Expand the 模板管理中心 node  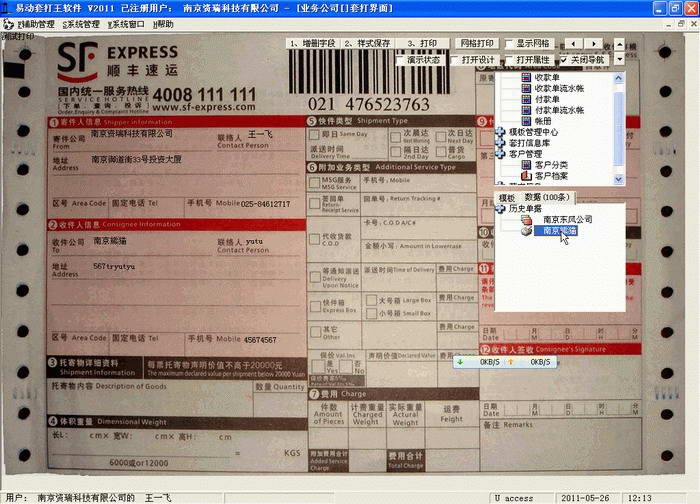[x=500, y=132]
